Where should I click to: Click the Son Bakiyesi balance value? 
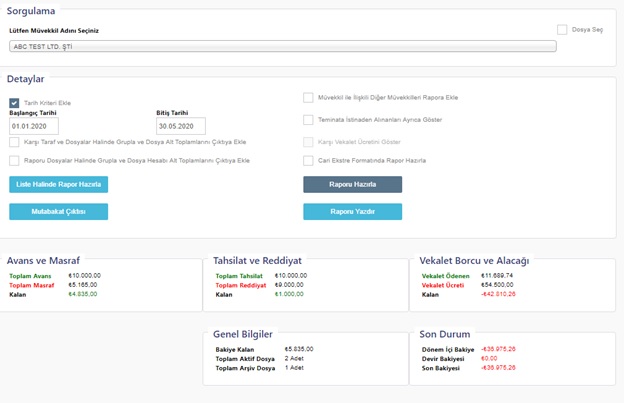[x=498, y=368]
